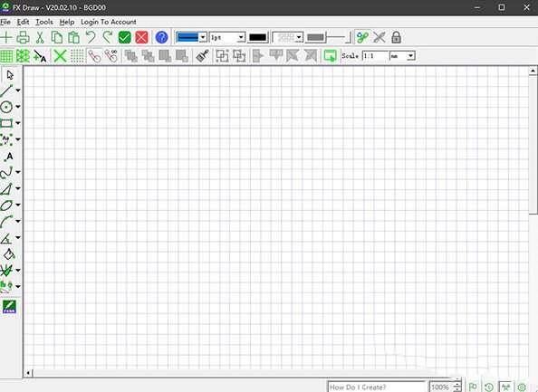Open the Edit menu
538x392 pixels.
(23, 22)
